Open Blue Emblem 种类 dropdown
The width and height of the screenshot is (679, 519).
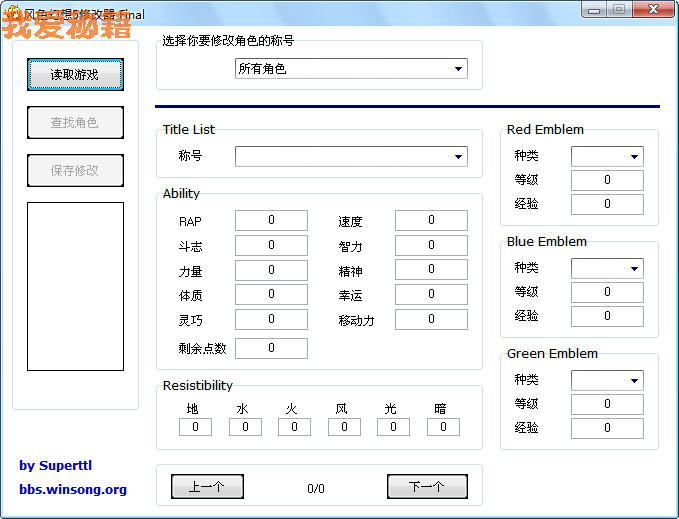pos(607,269)
